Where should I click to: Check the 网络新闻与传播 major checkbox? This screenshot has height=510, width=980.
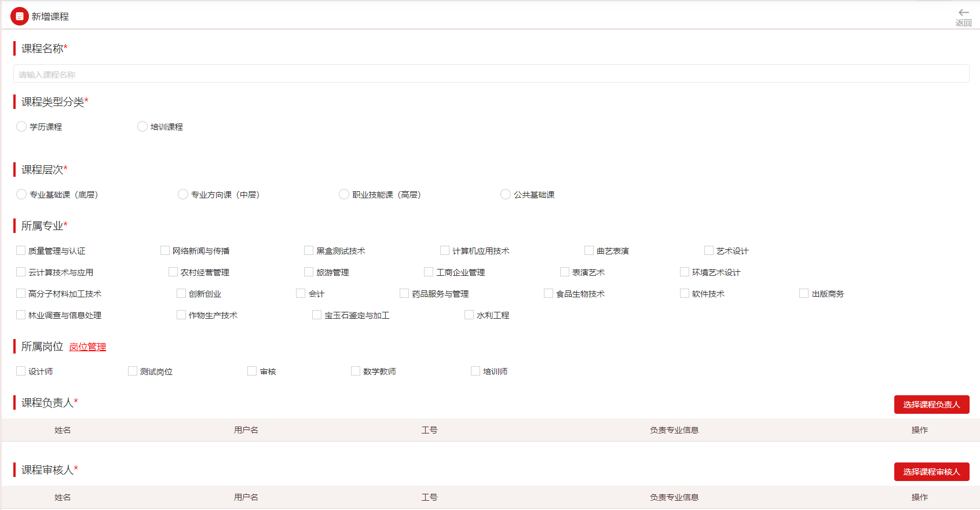pos(165,250)
